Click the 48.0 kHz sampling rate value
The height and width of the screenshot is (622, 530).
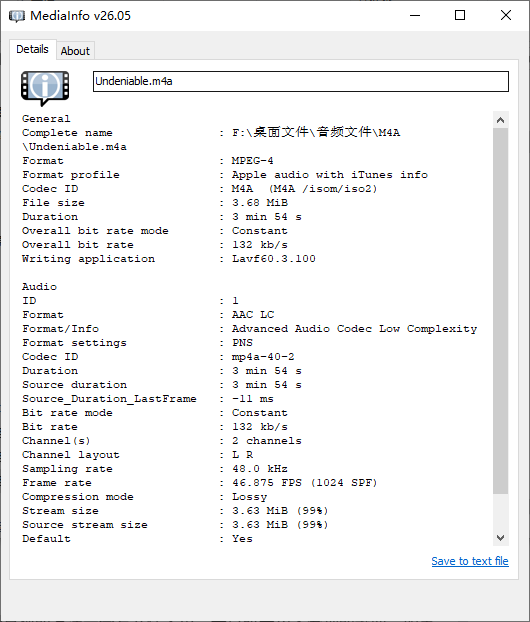point(260,468)
